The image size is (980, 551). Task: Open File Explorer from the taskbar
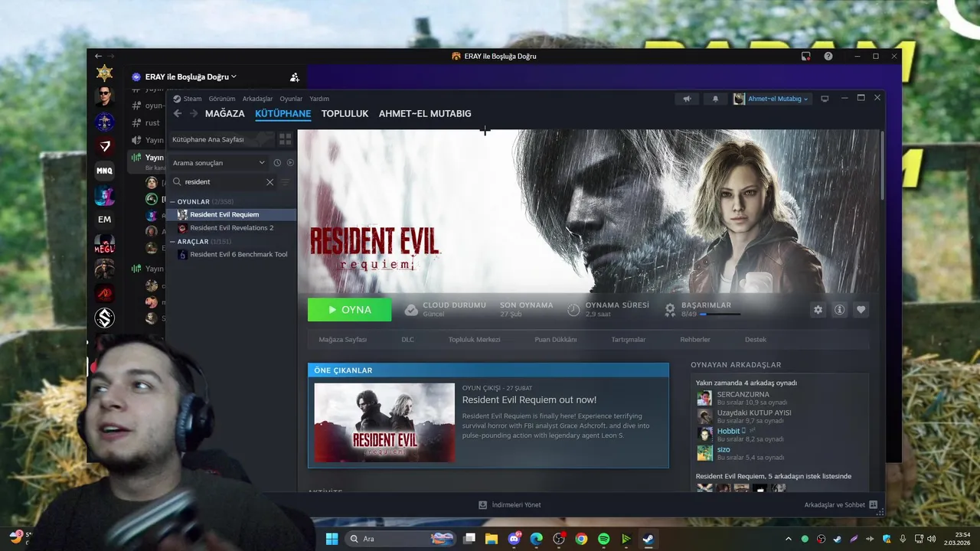coord(491,539)
